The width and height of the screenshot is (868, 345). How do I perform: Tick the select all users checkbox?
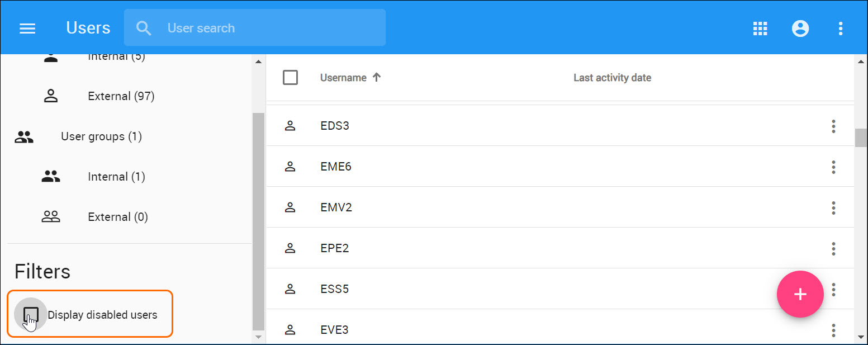291,78
